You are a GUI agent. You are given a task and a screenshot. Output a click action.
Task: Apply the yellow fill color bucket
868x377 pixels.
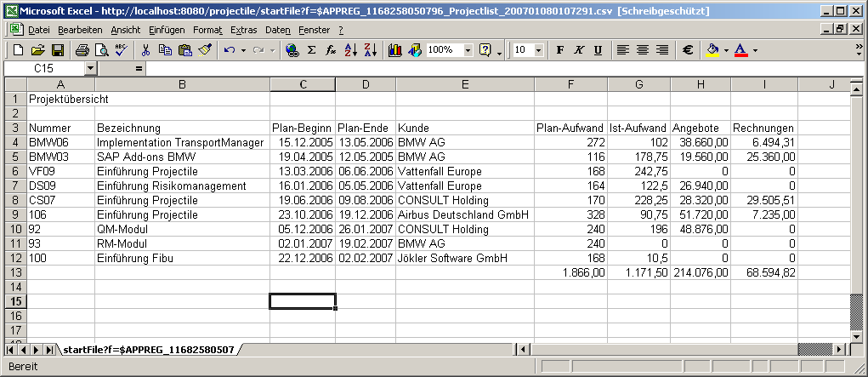713,50
